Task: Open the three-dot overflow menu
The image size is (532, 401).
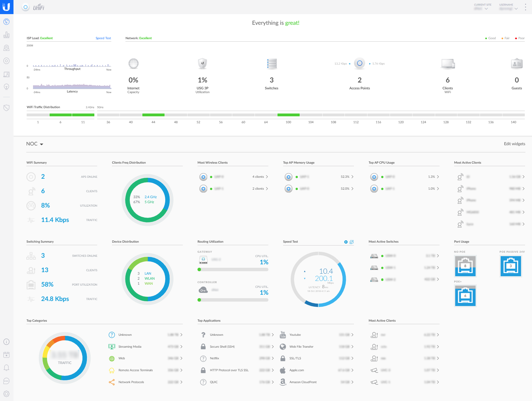Action: [525, 7]
